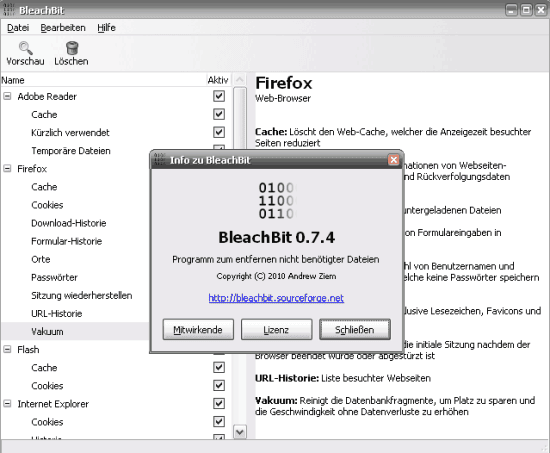This screenshot has height=453, width=550.
Task: Select Firefox Cache tree item
Action: coord(44,187)
